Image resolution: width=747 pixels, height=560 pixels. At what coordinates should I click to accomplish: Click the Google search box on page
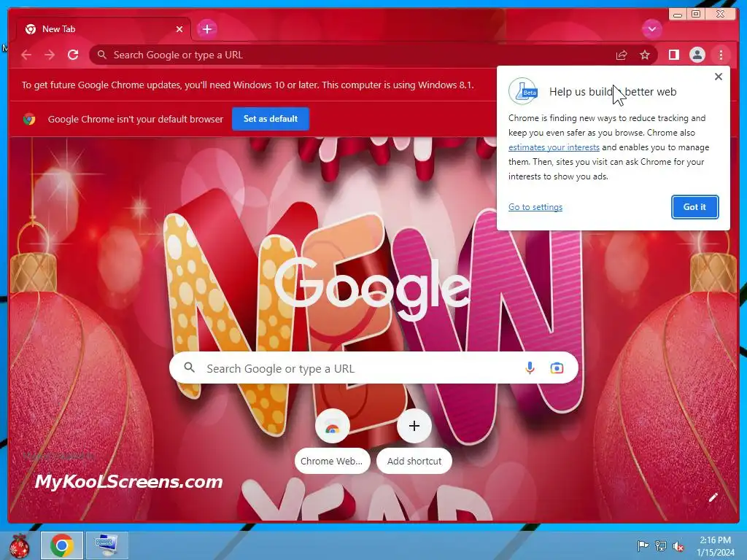(373, 367)
